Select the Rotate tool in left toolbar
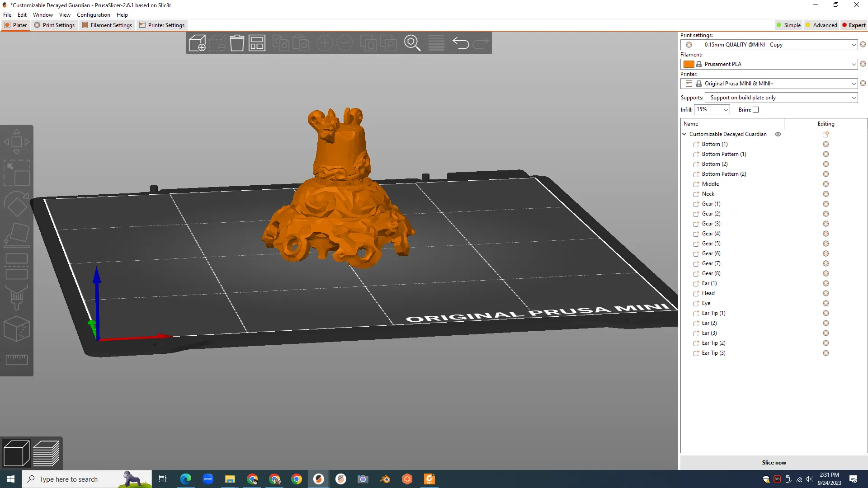The width and height of the screenshot is (868, 488). (x=17, y=204)
